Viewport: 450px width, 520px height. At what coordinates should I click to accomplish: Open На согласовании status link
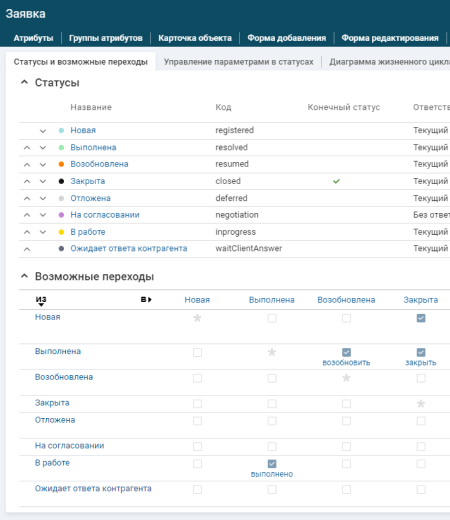tap(105, 215)
